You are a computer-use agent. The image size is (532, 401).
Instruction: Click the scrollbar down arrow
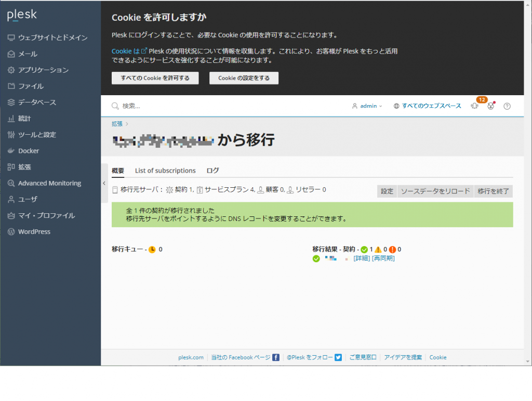tap(528, 361)
